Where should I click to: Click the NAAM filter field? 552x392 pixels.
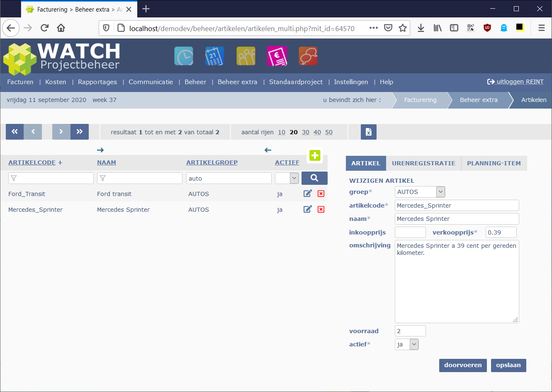[140, 178]
